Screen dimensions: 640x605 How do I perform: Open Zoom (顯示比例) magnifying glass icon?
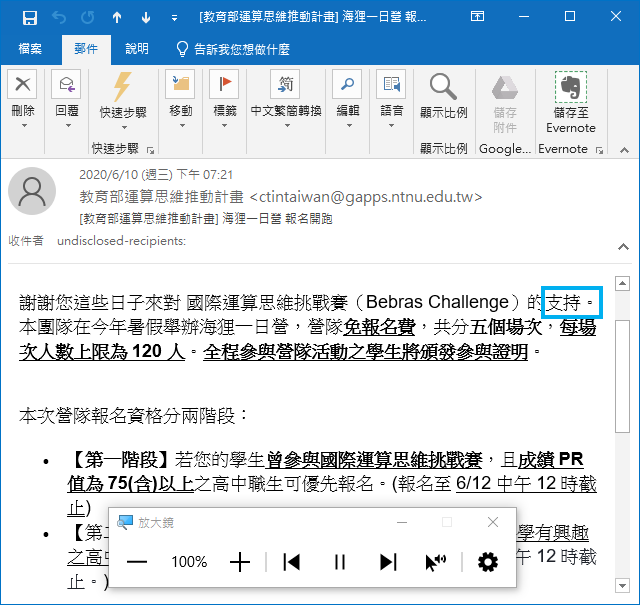click(443, 87)
